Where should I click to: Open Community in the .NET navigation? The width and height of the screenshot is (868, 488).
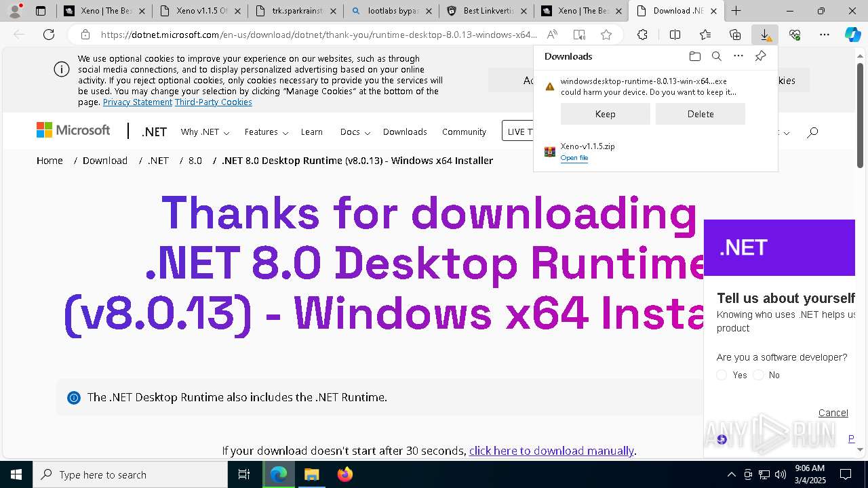pos(464,132)
